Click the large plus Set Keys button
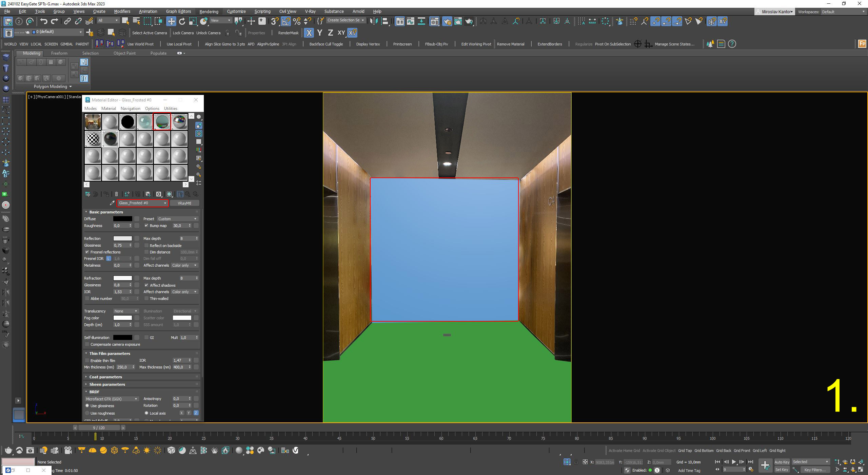The height and width of the screenshot is (475, 868). (765, 465)
